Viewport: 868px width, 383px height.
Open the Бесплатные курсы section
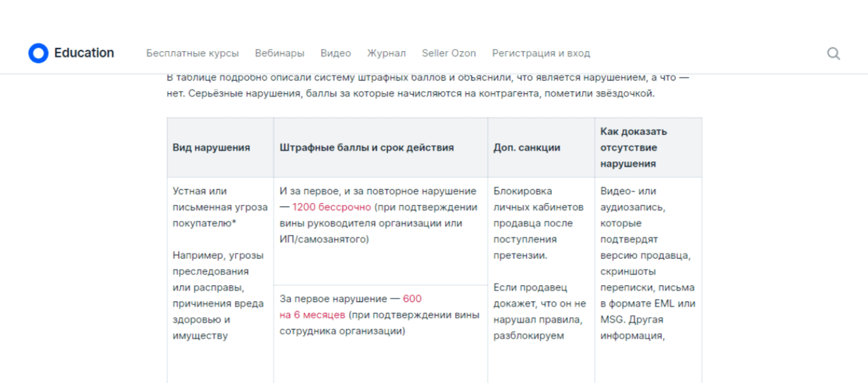(193, 54)
